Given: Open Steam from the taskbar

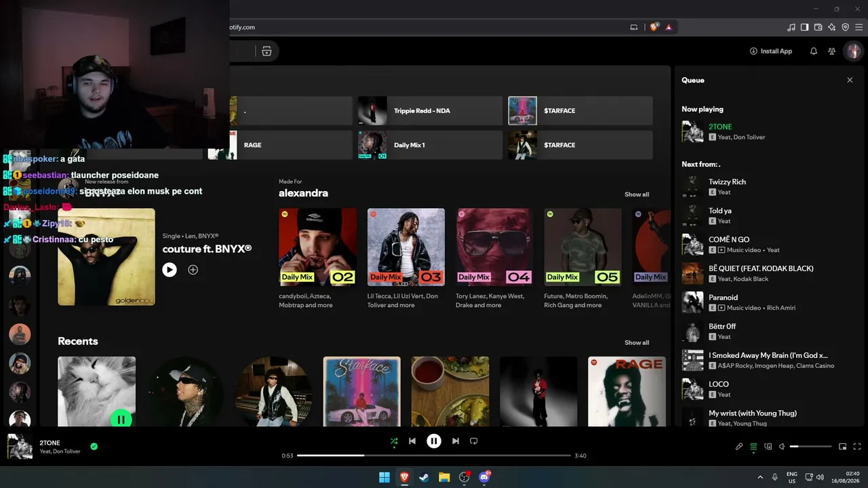Looking at the screenshot, I should coord(424,477).
